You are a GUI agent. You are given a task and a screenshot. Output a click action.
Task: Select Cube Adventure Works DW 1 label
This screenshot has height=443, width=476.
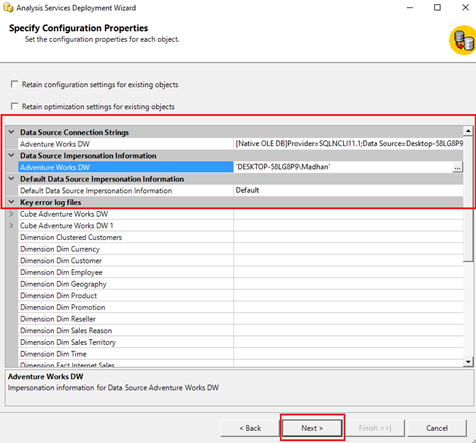tap(67, 225)
